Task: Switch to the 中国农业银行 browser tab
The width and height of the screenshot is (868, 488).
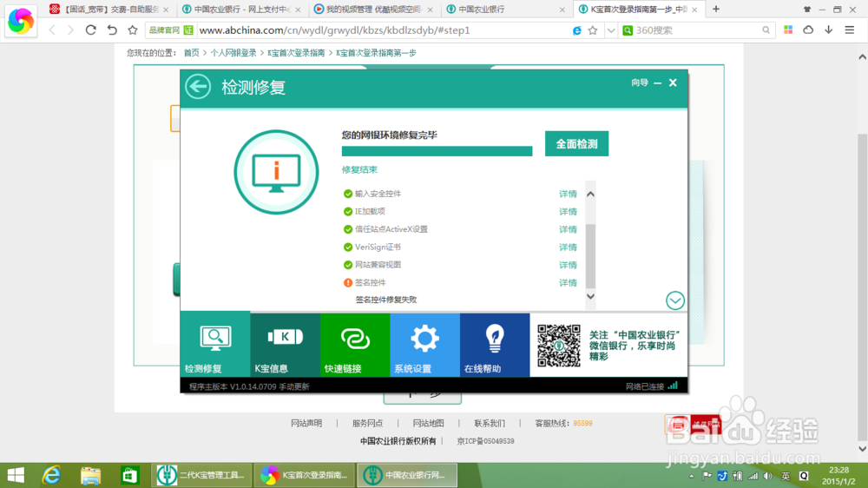Action: [505, 10]
